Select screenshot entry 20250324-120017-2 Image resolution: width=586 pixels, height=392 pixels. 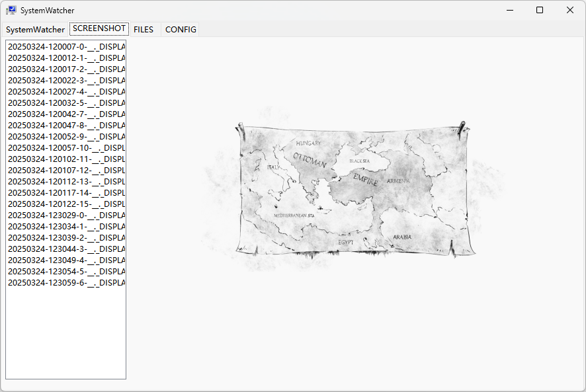coord(66,69)
